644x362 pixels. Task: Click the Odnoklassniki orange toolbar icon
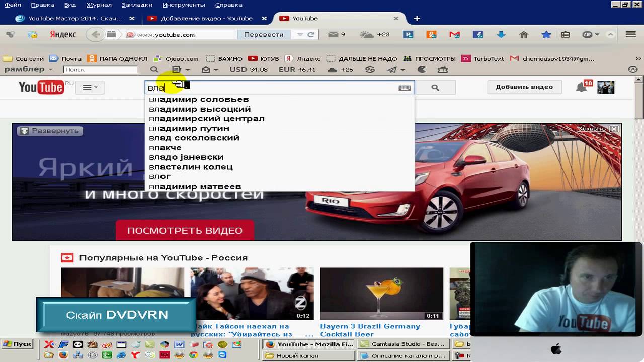(431, 35)
